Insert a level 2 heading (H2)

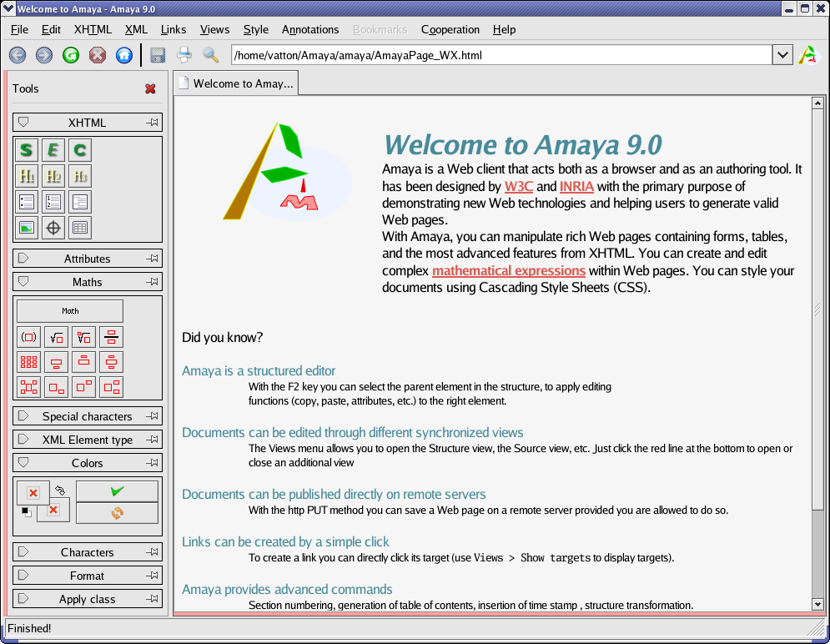53,176
